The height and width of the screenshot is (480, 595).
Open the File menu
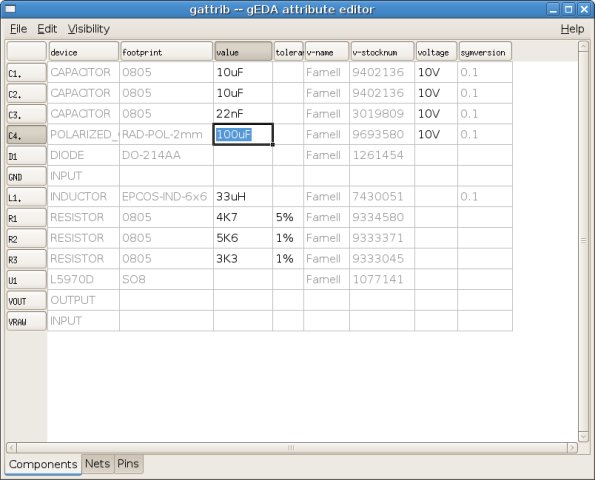[x=18, y=29]
